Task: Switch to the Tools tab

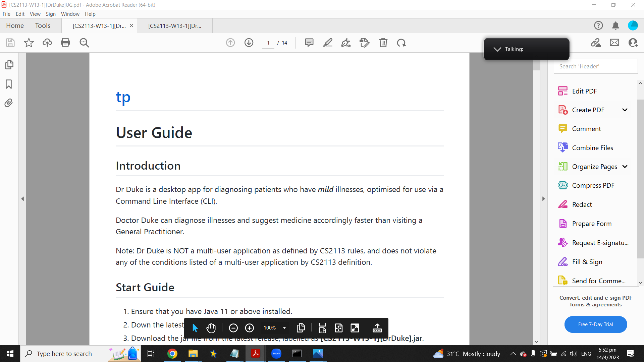Action: point(43,25)
